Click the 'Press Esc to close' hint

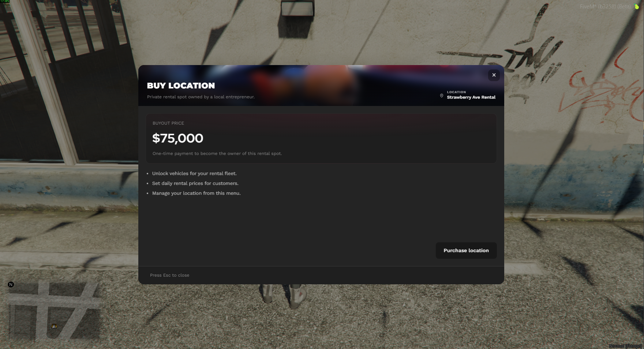click(x=169, y=275)
